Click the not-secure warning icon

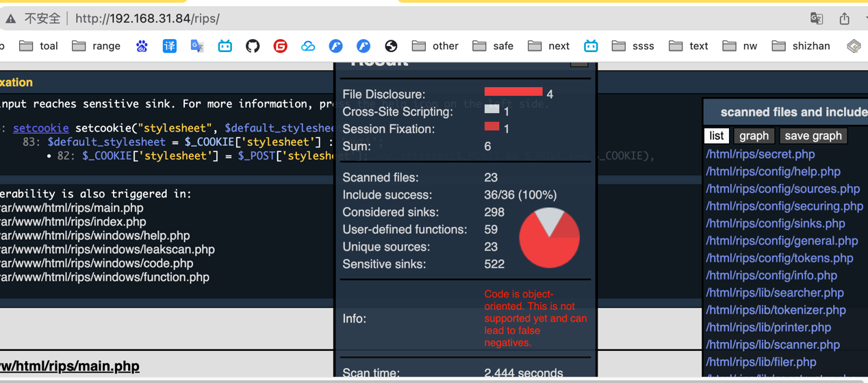coord(10,18)
